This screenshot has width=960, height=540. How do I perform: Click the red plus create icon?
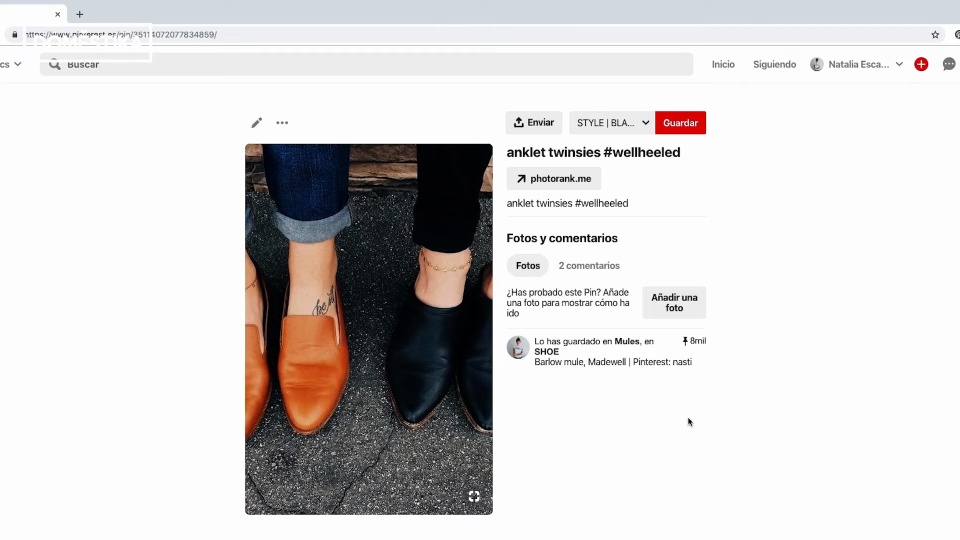coord(921,64)
